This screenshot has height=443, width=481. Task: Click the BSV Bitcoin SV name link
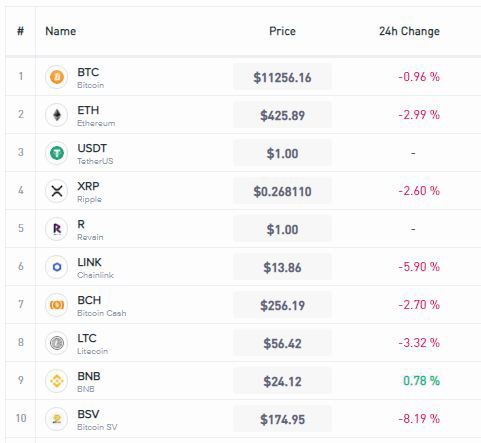97,420
